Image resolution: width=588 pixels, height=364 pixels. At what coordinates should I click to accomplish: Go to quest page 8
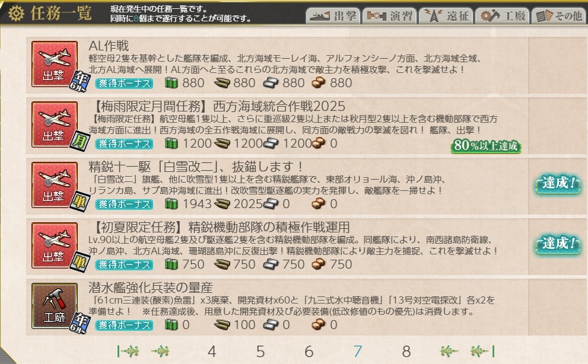pos(406,352)
